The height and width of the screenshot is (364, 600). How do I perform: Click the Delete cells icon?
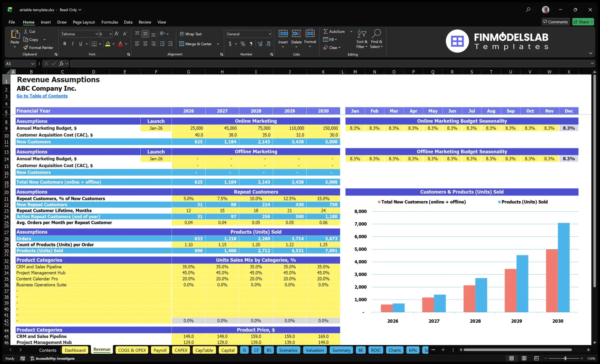click(296, 33)
